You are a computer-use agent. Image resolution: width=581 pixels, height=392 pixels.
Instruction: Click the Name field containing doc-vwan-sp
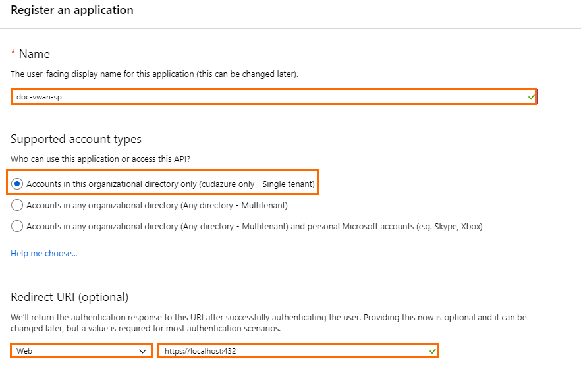click(x=273, y=97)
